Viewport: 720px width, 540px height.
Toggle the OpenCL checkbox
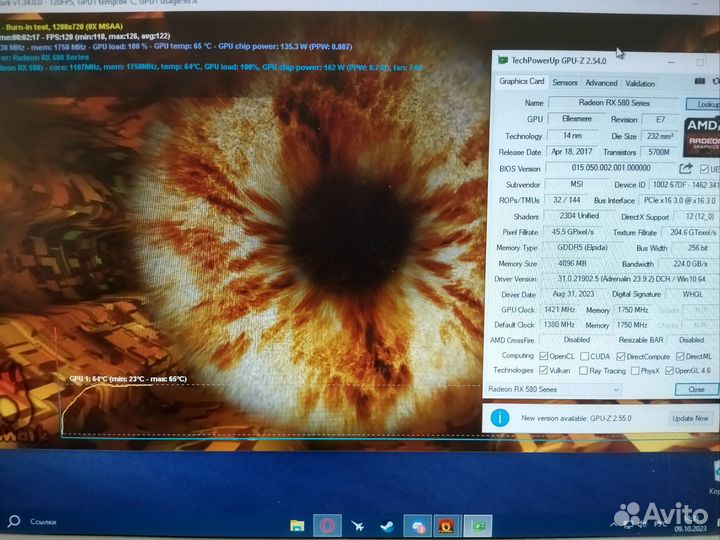[544, 355]
